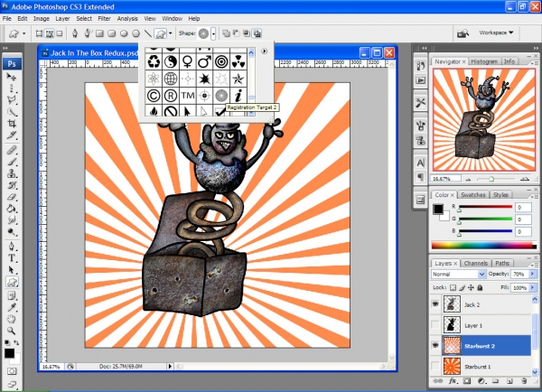Enable Shape layers mode in options bar
Viewport: 542px width, 392px height.
[39, 33]
